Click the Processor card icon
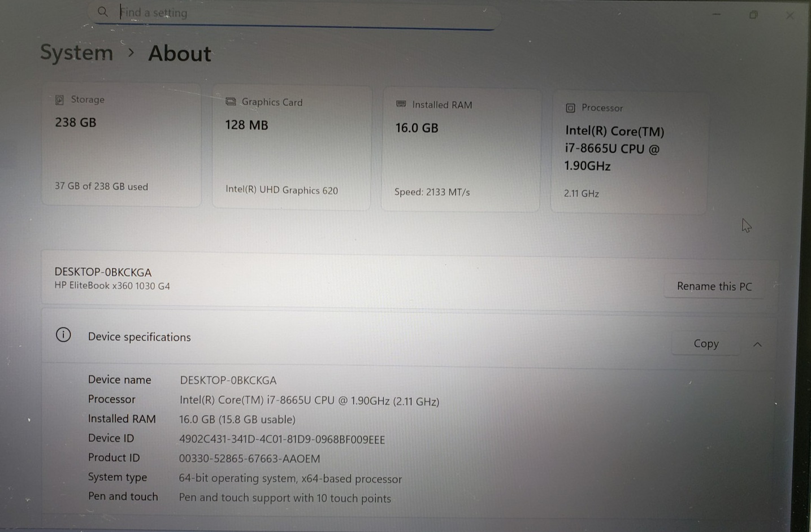Image resolution: width=811 pixels, height=532 pixels. tap(571, 107)
